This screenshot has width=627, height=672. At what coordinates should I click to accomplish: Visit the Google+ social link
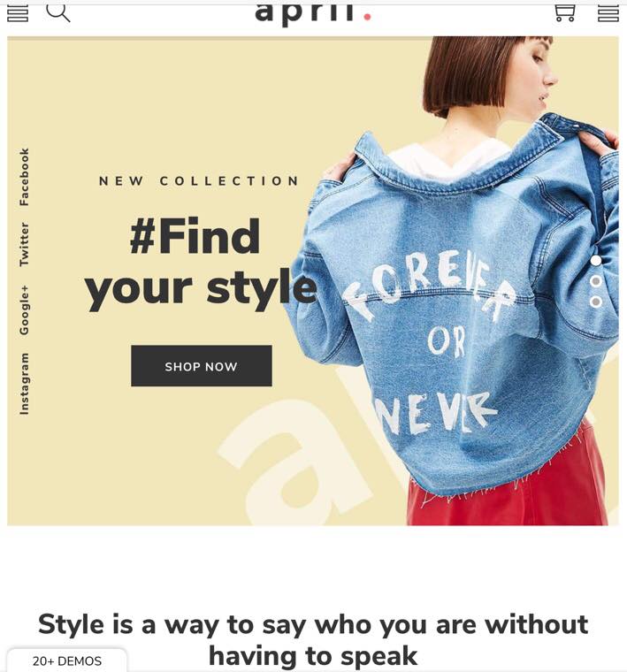[x=25, y=309]
